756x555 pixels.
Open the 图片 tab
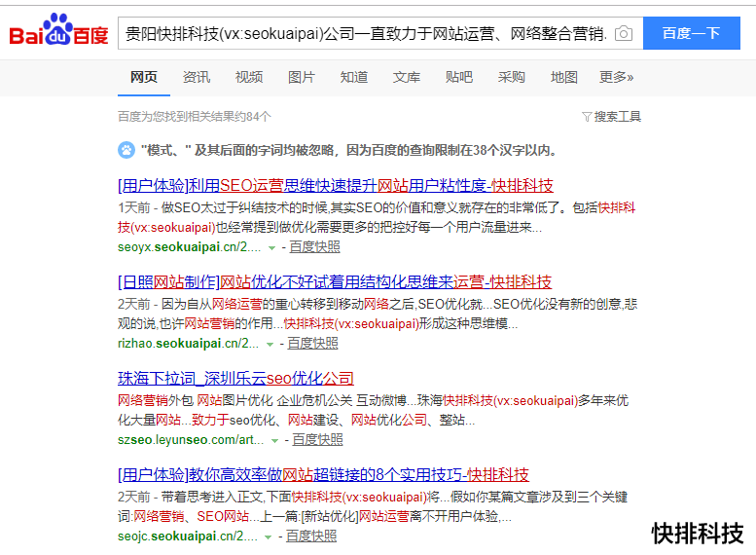[302, 77]
